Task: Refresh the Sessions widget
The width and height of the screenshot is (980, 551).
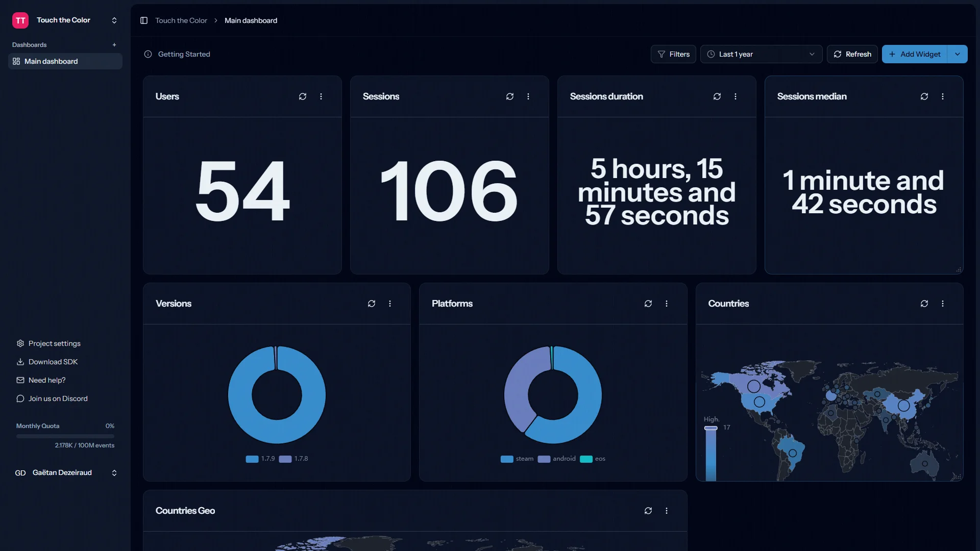Action: tap(510, 96)
